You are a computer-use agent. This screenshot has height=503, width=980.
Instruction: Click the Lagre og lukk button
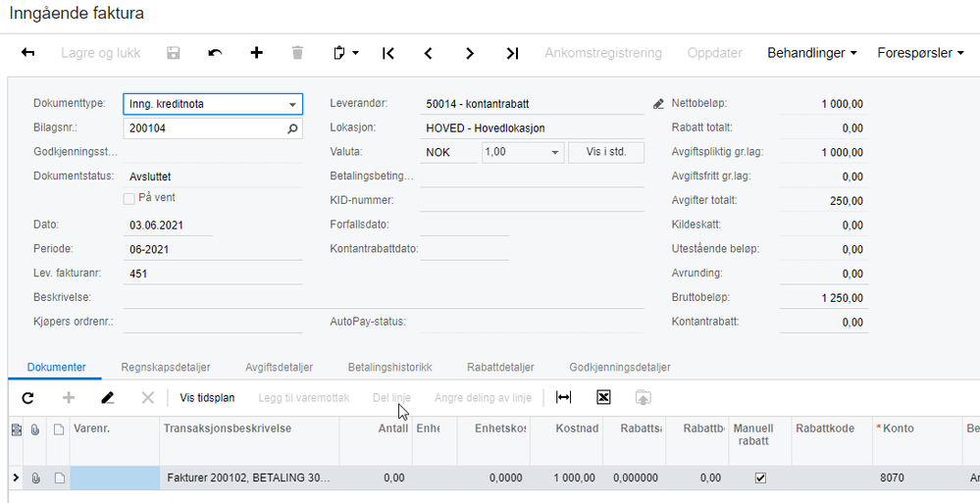pyautogui.click(x=101, y=53)
